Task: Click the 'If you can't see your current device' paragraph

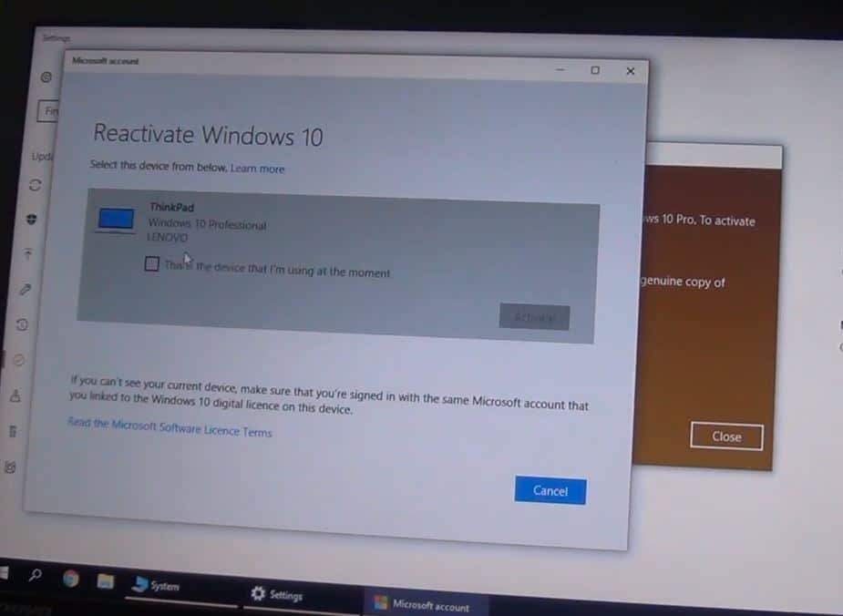Action: click(x=328, y=395)
